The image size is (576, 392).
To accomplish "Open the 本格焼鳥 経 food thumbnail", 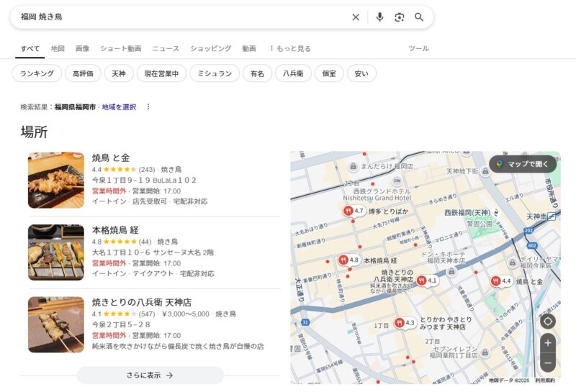I will pos(56,252).
